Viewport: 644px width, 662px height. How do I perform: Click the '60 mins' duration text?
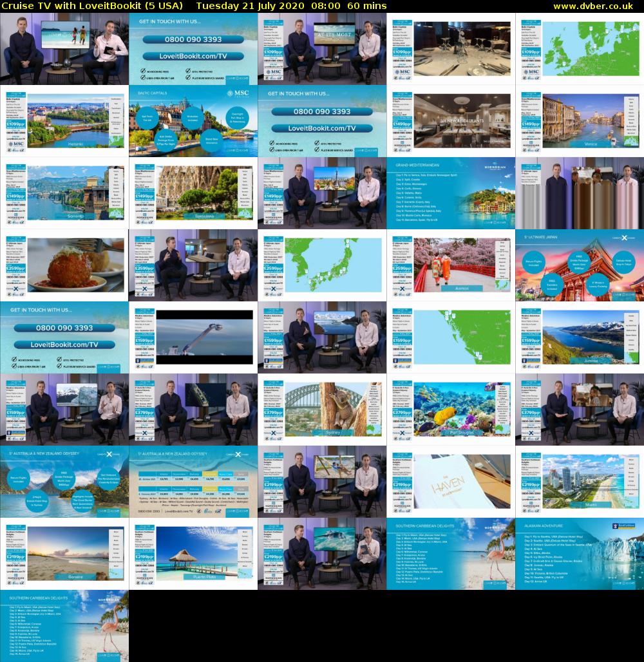point(366,6)
